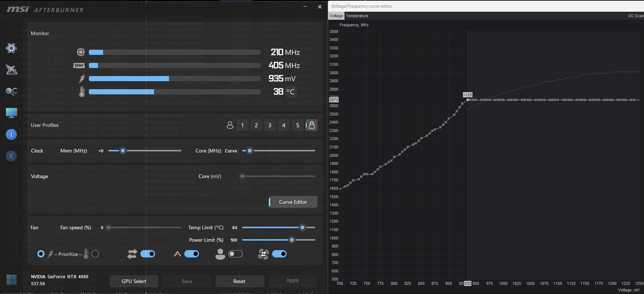Click the Save button

pos(187,281)
